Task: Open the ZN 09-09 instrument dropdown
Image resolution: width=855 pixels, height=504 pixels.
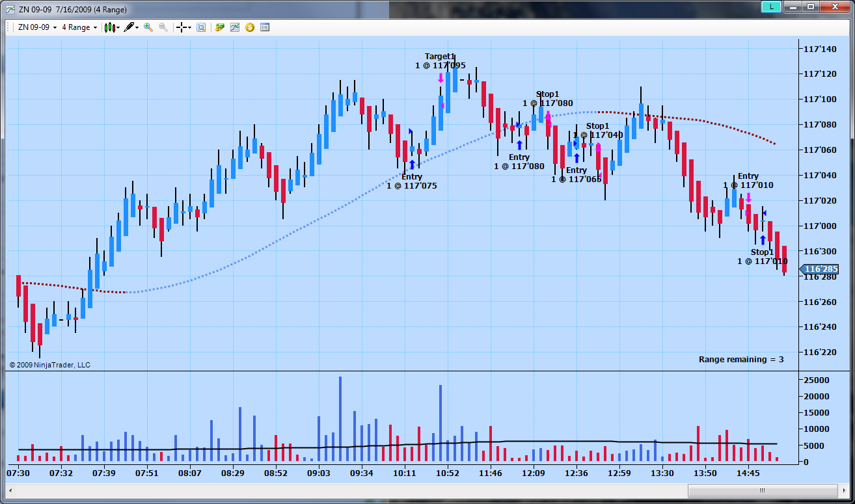Action: coord(38,27)
